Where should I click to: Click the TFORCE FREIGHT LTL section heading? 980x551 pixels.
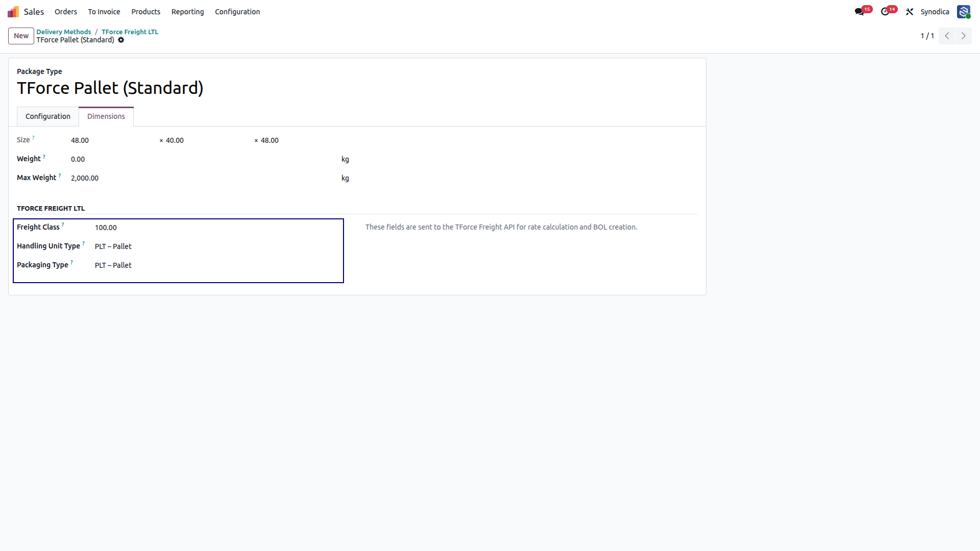tap(51, 208)
